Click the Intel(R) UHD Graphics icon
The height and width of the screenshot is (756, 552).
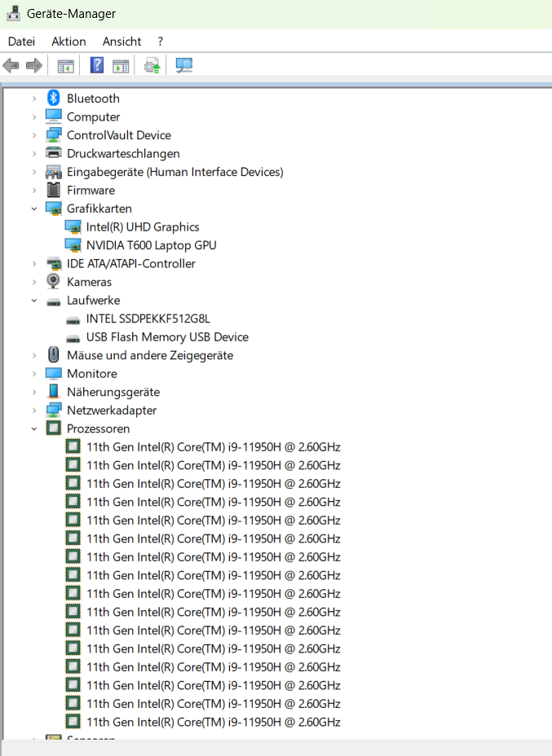pyautogui.click(x=73, y=226)
